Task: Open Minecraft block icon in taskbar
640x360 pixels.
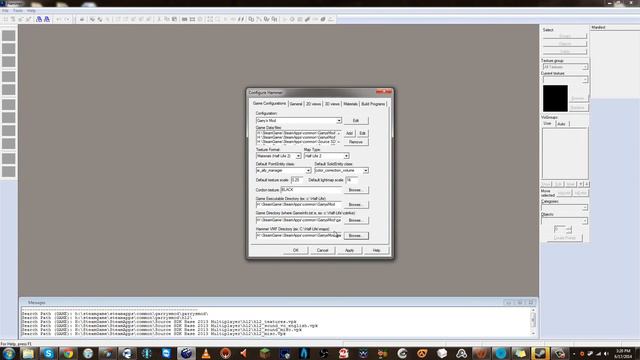Action: coord(265,353)
